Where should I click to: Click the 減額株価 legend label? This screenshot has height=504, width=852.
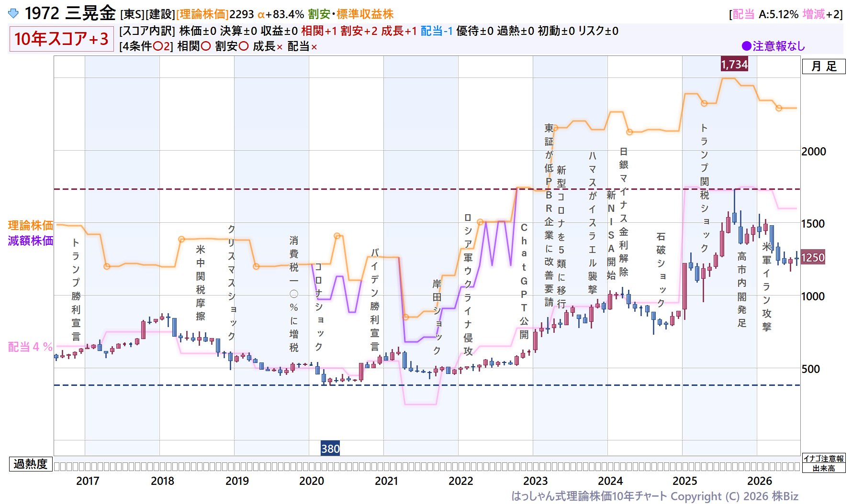click(x=31, y=241)
